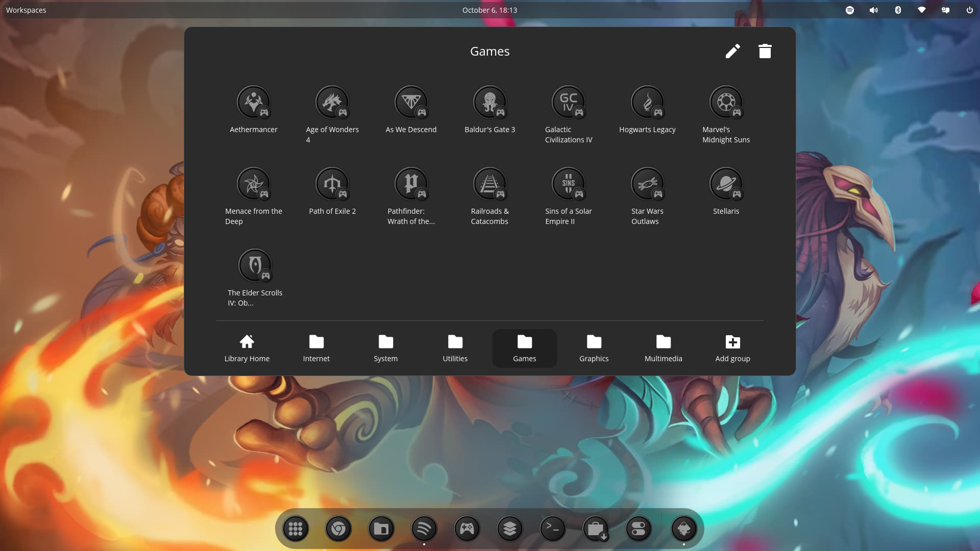This screenshot has width=980, height=551.
Task: Launch Stellaris from the Games group
Action: [x=726, y=184]
